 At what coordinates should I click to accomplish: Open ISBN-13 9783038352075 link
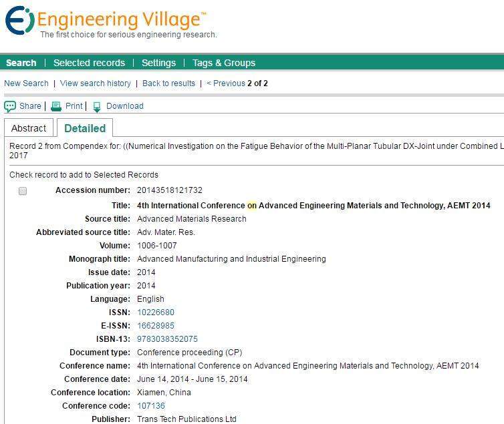coord(168,339)
